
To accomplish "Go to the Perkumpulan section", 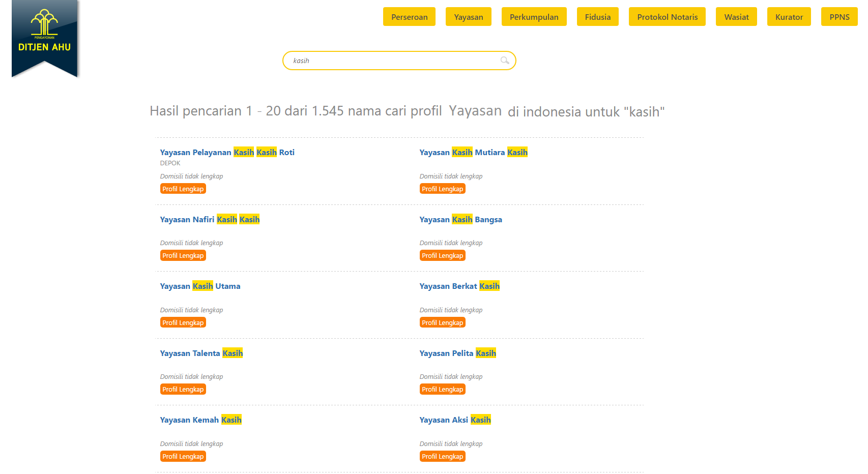I will [534, 17].
